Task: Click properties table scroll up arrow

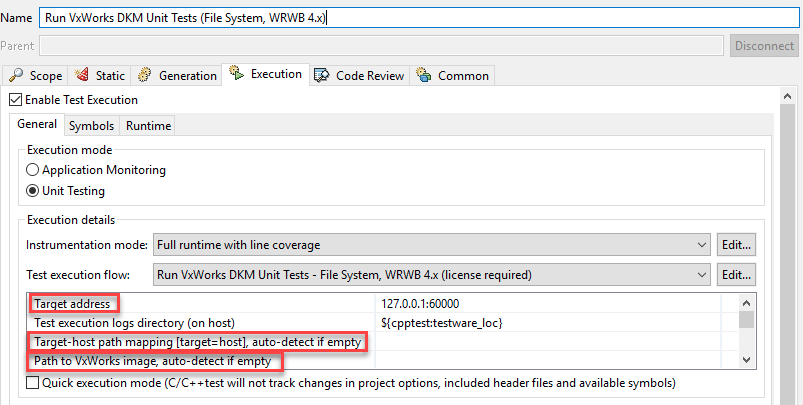Action: click(747, 303)
